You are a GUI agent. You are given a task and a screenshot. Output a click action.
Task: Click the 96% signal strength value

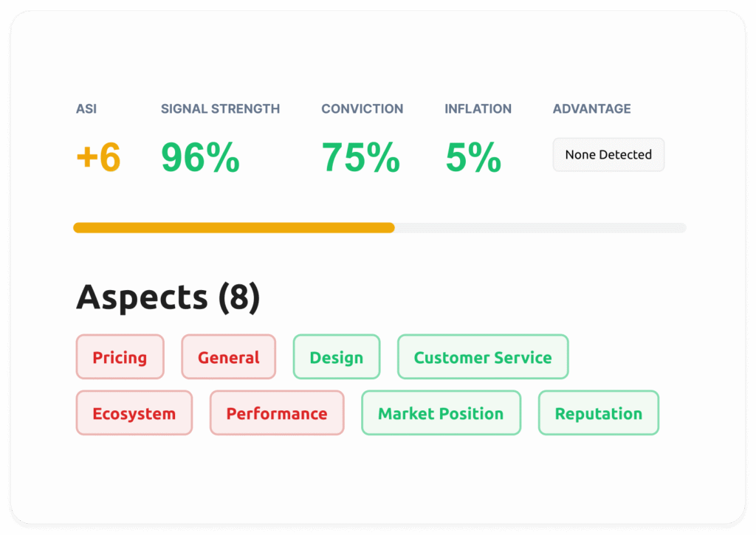coord(200,157)
